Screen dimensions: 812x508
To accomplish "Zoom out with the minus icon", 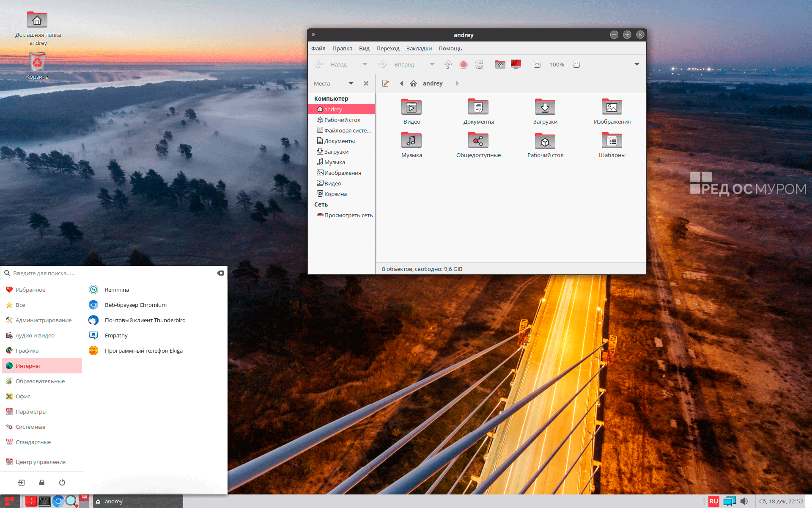I will 537,64.
